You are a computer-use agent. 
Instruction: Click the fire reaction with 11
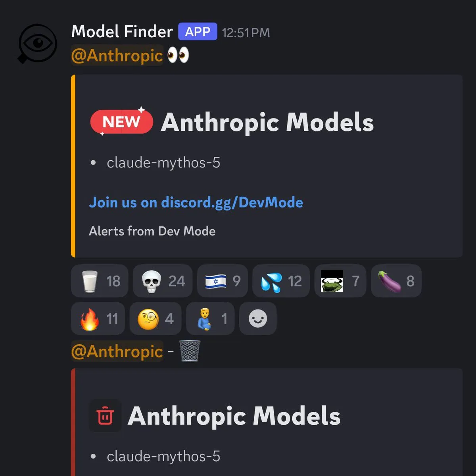point(98,319)
